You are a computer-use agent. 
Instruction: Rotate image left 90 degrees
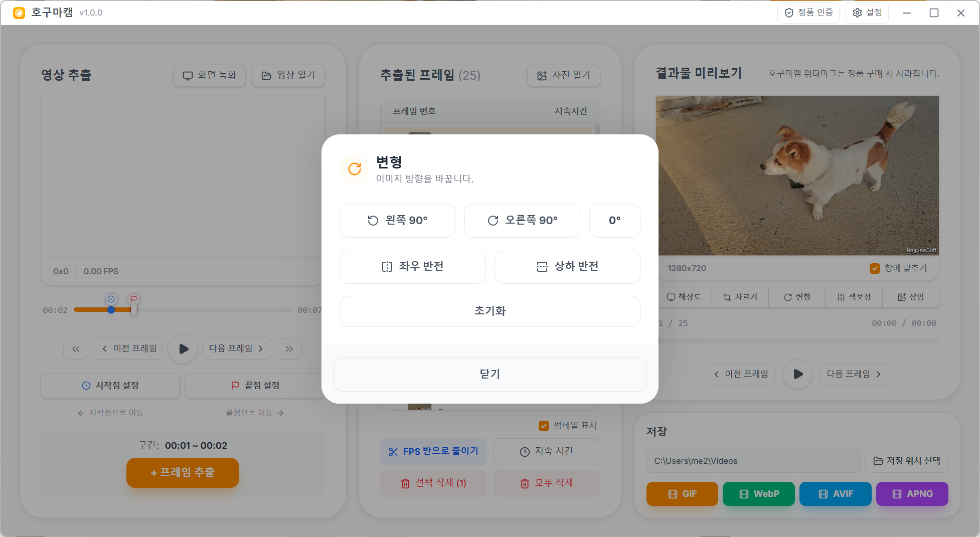(397, 221)
